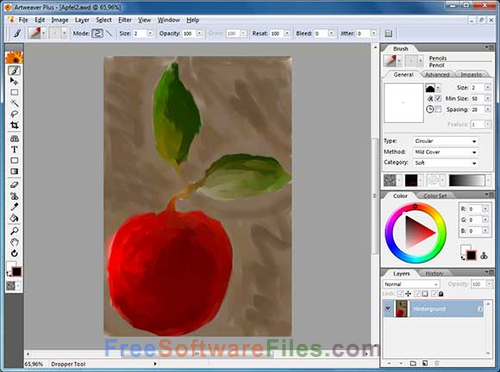The height and width of the screenshot is (372, 500).
Task: Pick the Dropper tool in toolbox
Action: [14, 207]
